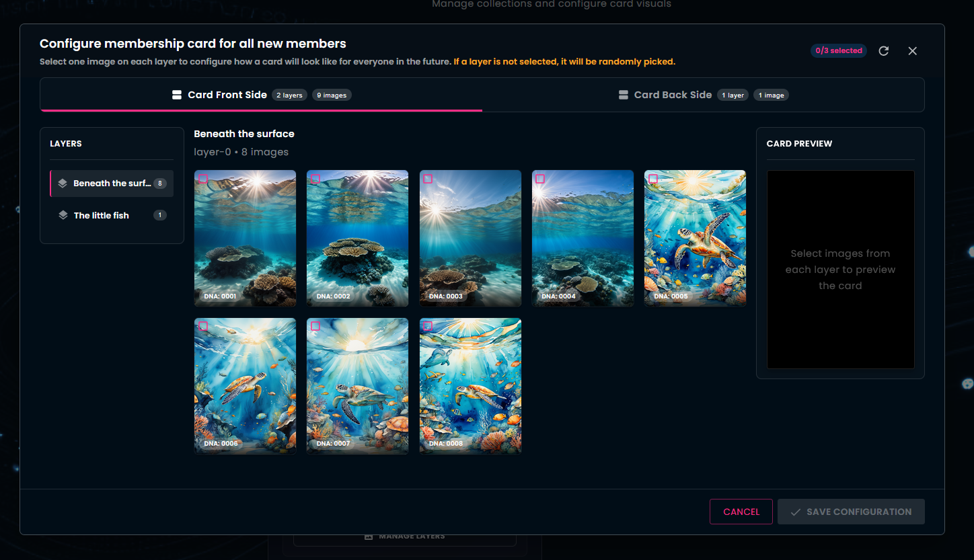Image resolution: width=974 pixels, height=560 pixels.
Task: Click the Card Front Side tab icon
Action: pyautogui.click(x=177, y=95)
